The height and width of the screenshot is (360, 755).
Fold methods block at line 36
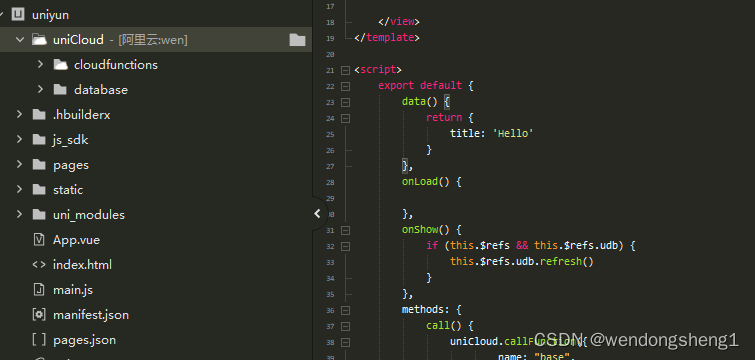pyautogui.click(x=345, y=310)
